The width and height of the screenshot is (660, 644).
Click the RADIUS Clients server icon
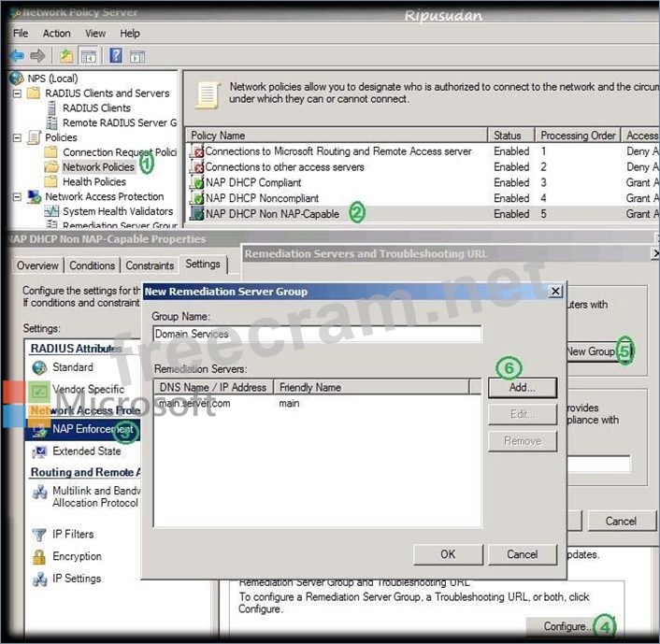(51, 107)
